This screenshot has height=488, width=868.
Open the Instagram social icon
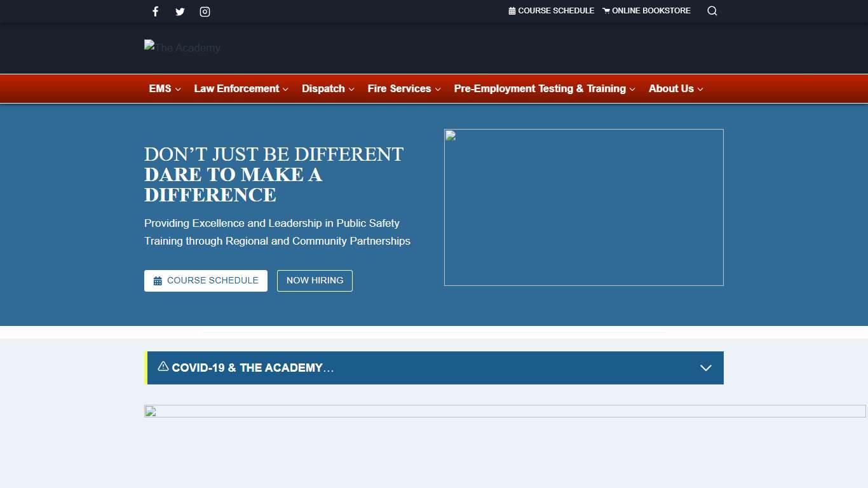pos(205,11)
